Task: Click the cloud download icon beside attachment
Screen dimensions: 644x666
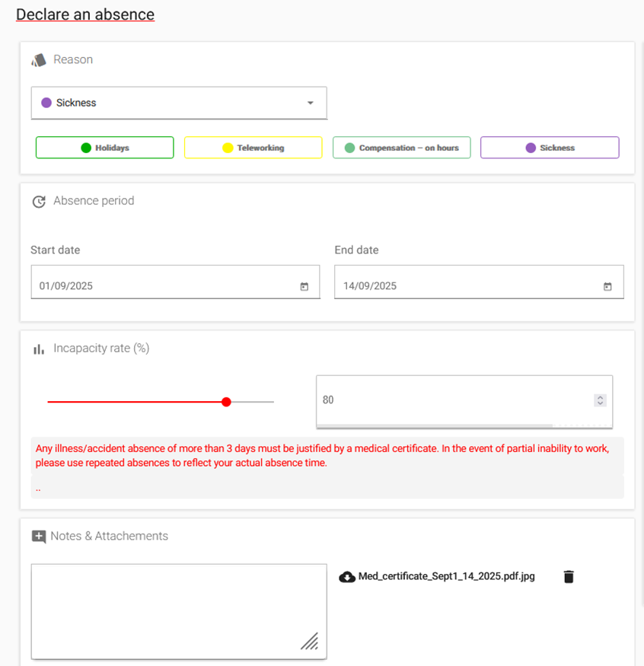Action: [347, 577]
